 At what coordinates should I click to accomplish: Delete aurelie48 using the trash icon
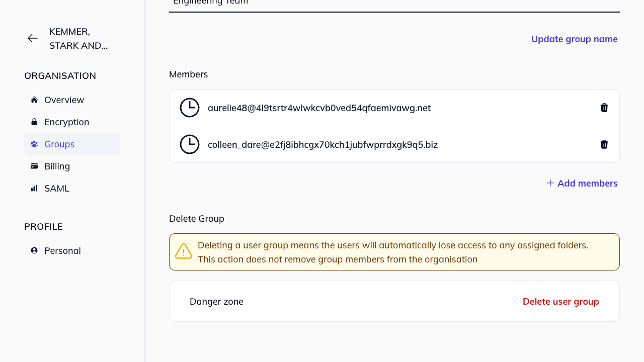tap(604, 108)
